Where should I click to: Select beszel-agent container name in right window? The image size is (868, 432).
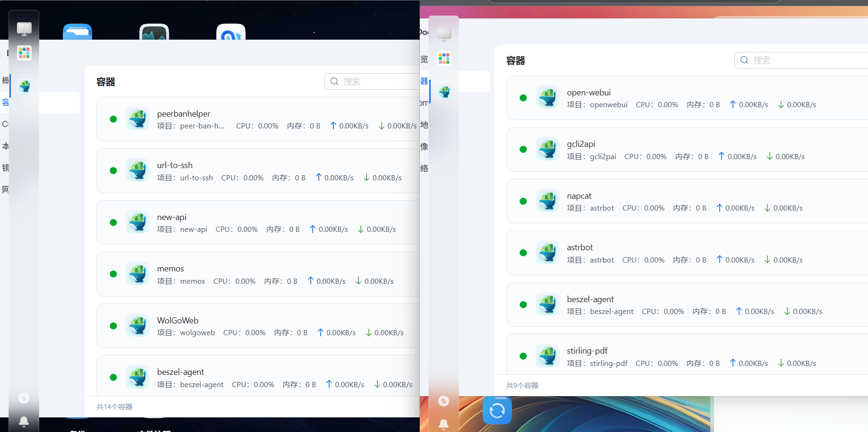point(590,299)
